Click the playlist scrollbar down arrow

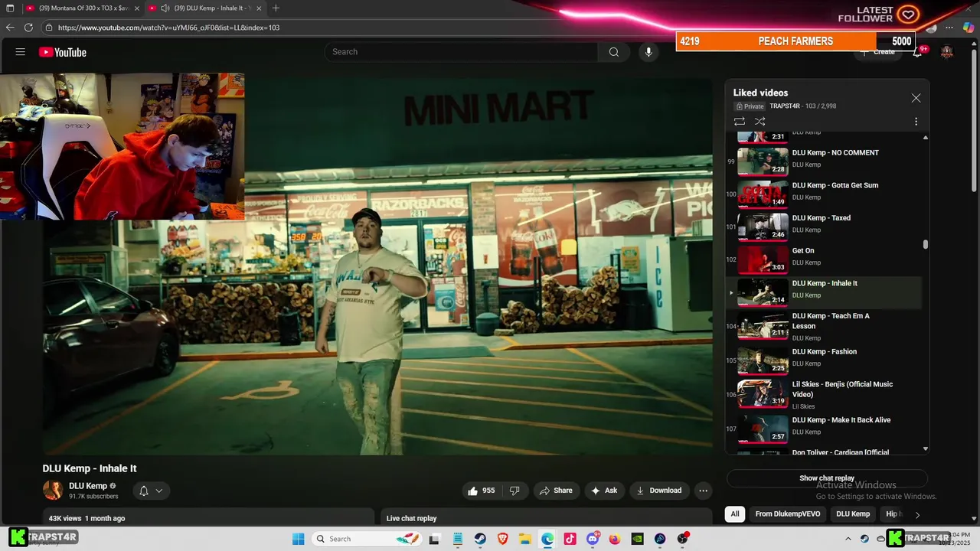[x=926, y=449]
